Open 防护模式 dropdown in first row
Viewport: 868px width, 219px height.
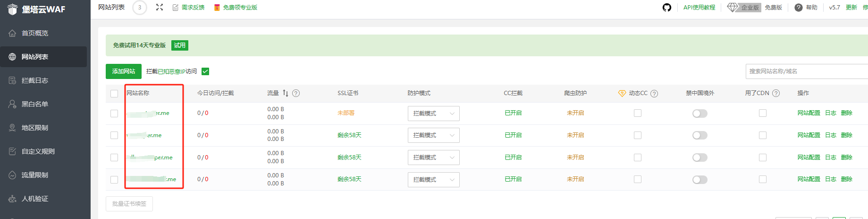433,114
